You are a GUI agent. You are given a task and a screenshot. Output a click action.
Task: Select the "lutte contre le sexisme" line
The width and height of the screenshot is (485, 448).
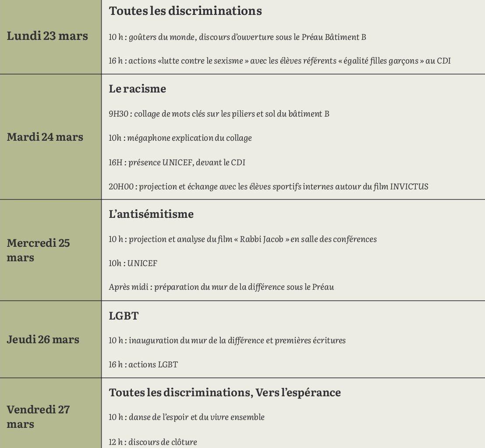tap(280, 61)
